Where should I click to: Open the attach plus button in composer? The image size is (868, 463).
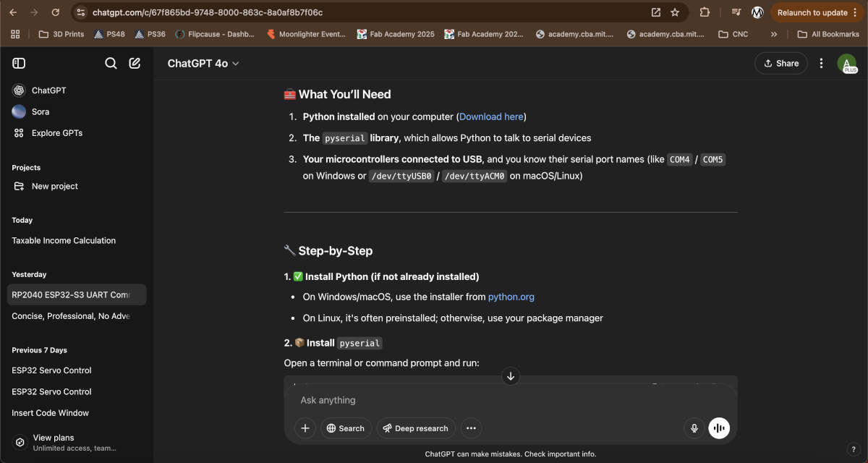[305, 428]
